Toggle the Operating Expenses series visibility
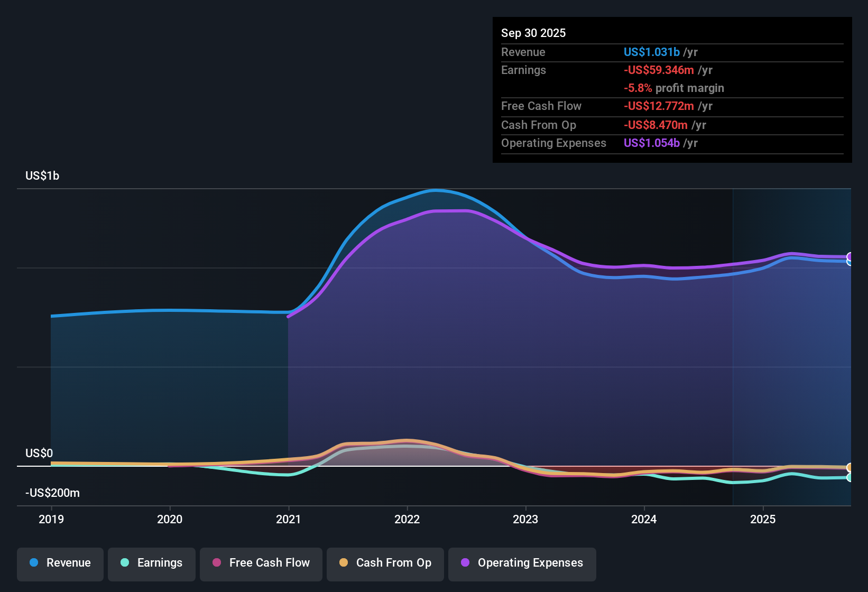The width and height of the screenshot is (868, 592). click(522, 563)
